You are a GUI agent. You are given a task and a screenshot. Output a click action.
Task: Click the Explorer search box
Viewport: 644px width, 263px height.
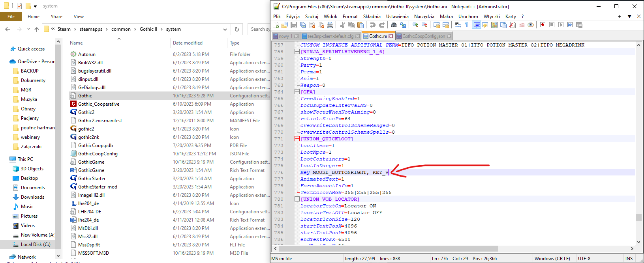coord(260,29)
